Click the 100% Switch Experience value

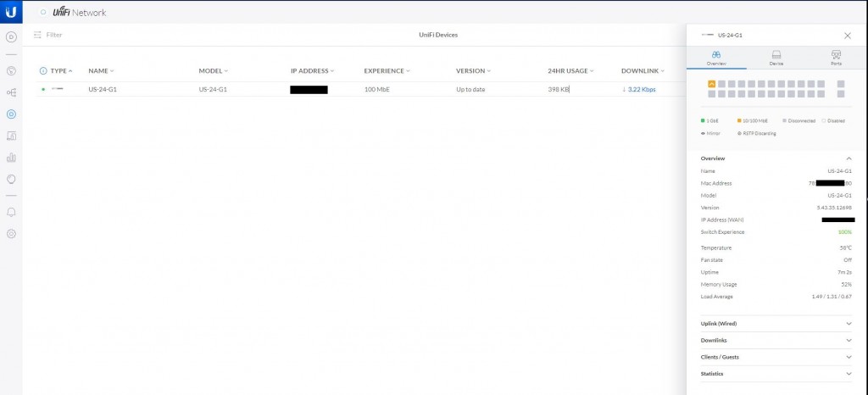point(845,232)
